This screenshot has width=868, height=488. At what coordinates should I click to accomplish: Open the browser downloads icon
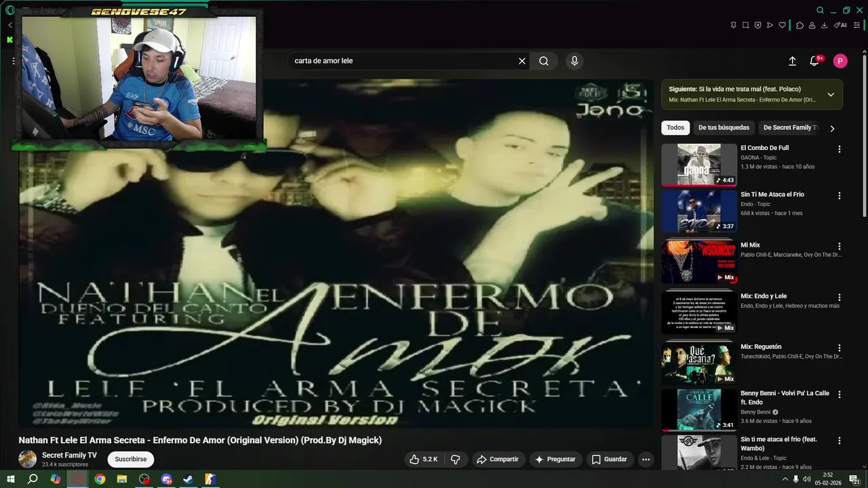tap(824, 25)
